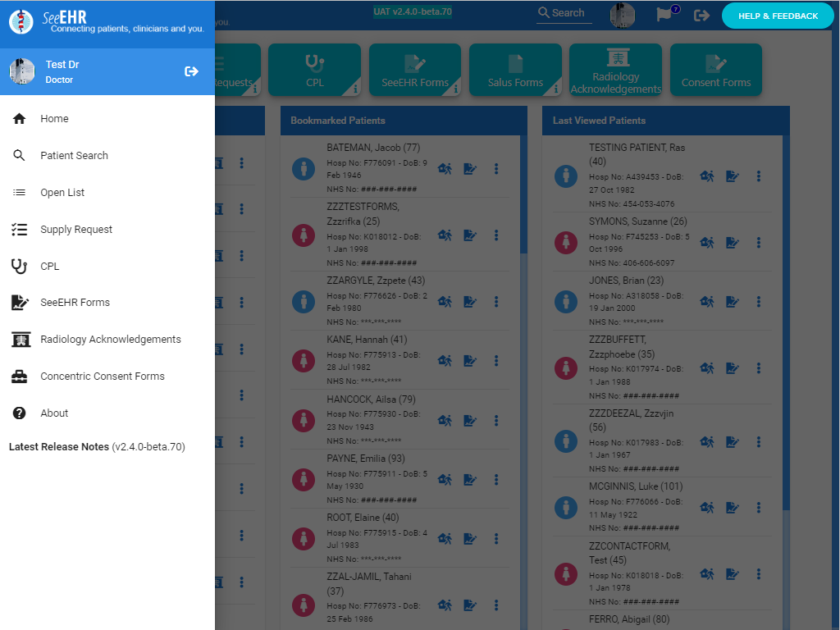Click admission icon for HANCOCK, Ailsa

tap(445, 421)
